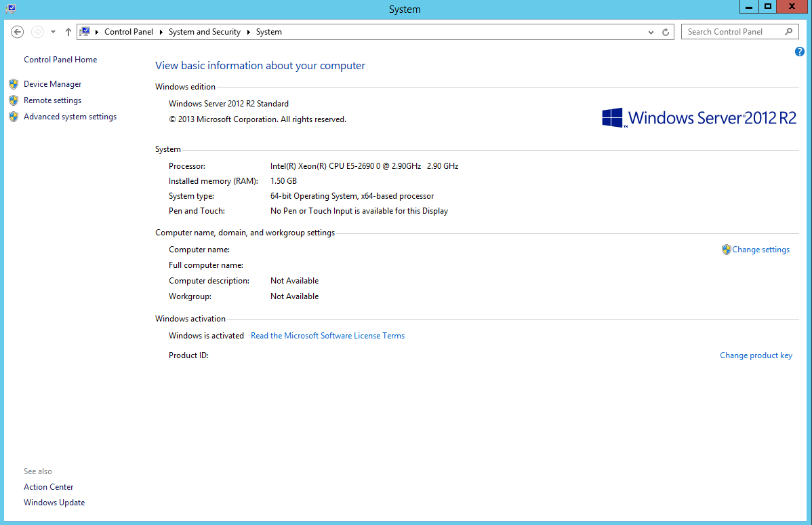Click the No Pen or Touch Input text

(x=359, y=212)
